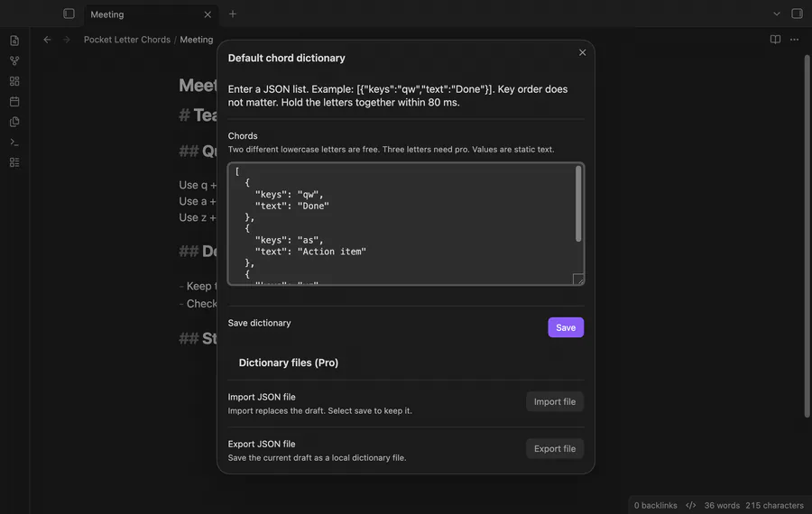Open a new tab with plus button
Viewport: 812px width, 514px height.
[x=233, y=14]
